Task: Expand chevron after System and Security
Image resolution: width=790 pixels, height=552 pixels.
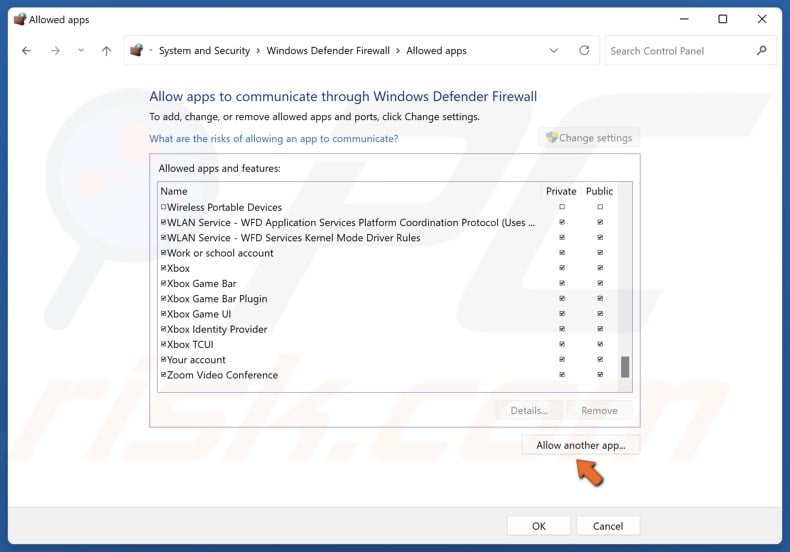Action: click(x=258, y=51)
